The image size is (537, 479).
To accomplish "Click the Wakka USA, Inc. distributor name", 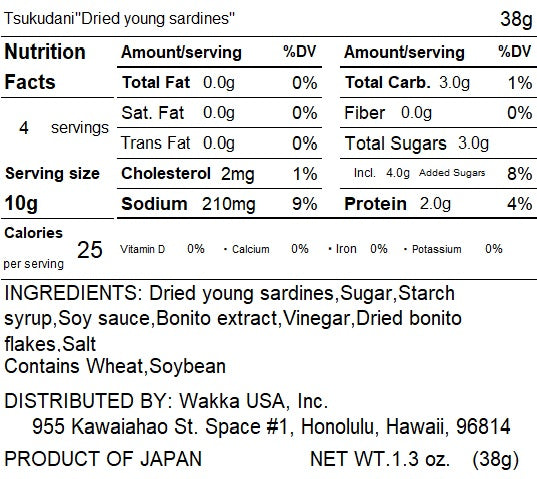I will tap(253, 401).
